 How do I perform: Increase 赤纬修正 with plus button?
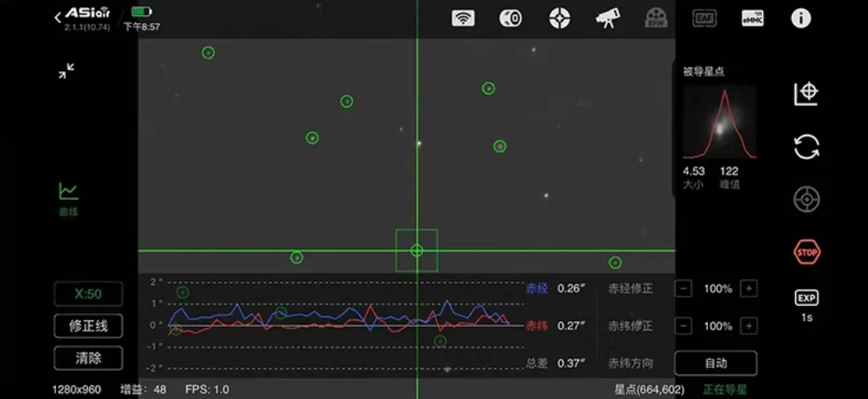(749, 326)
